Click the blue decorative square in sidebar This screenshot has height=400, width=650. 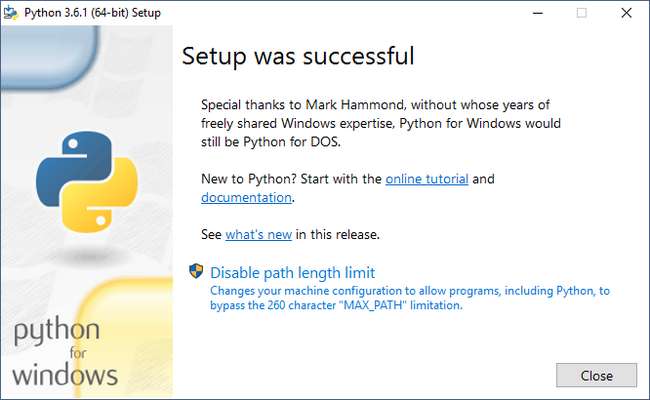pyautogui.click(x=60, y=55)
